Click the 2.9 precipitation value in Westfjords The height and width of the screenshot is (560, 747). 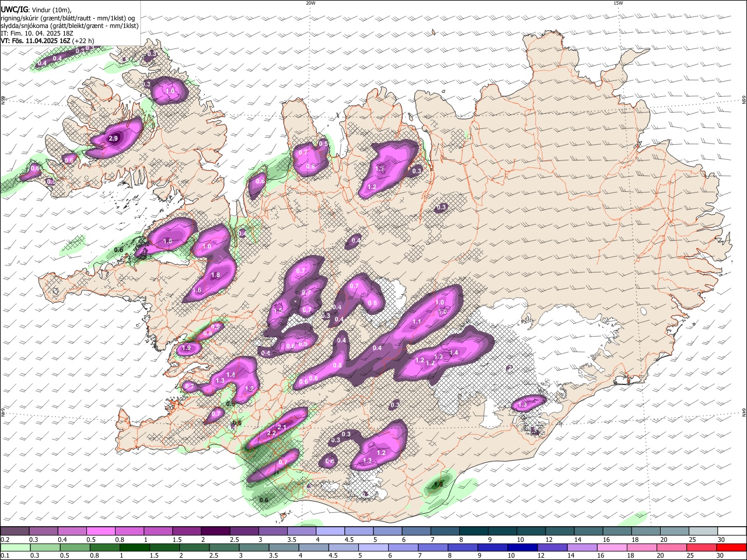113,138
